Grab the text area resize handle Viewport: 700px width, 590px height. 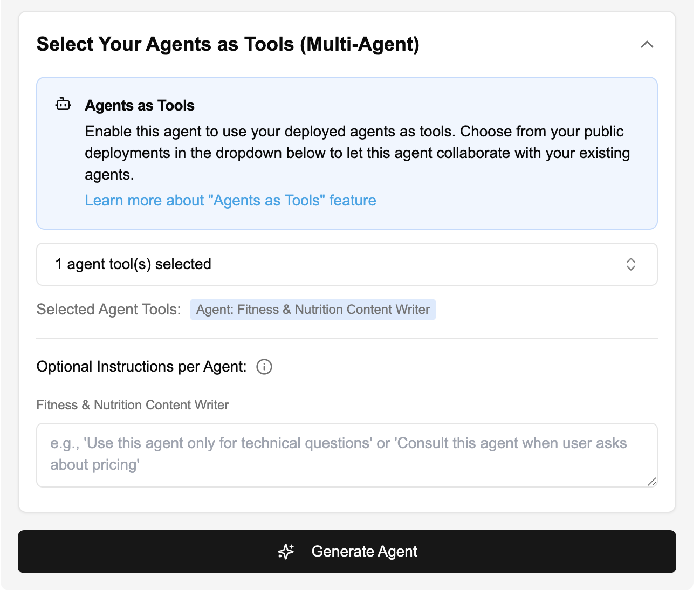pos(651,482)
